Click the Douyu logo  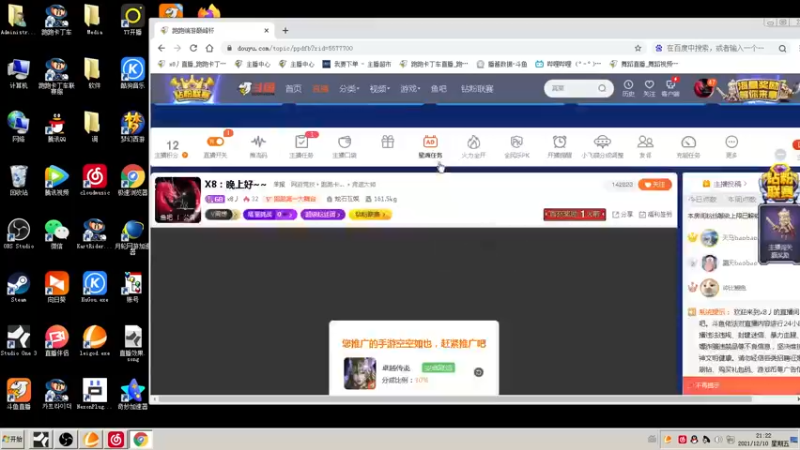[256, 88]
